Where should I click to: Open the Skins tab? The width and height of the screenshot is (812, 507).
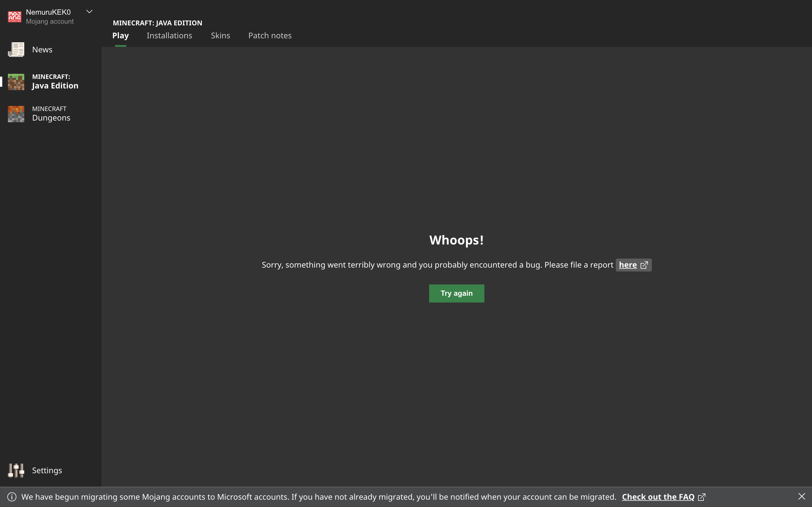[x=220, y=35]
